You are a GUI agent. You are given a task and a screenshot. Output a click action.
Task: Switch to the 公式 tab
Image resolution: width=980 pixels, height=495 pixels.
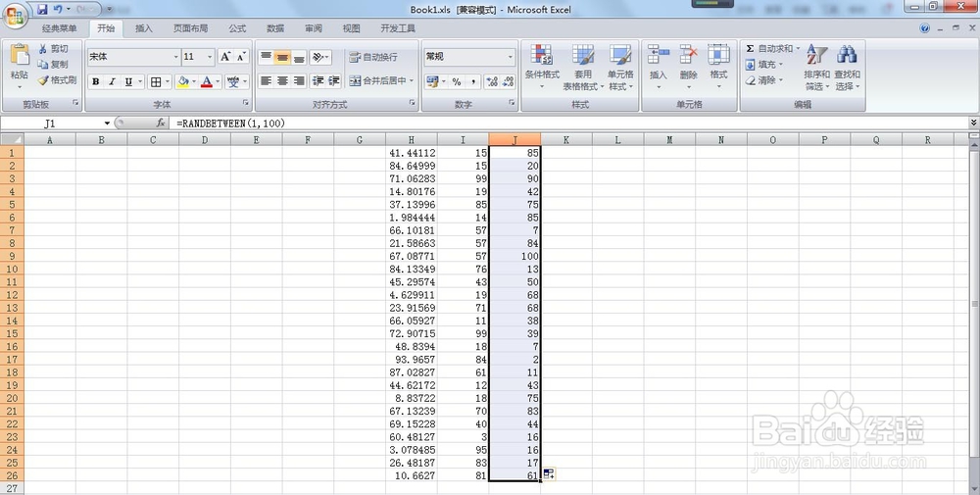click(x=237, y=28)
